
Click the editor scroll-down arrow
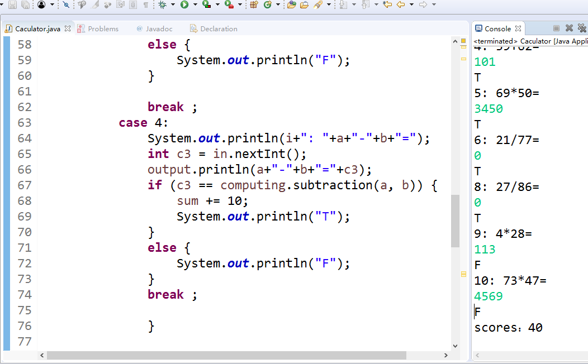click(455, 346)
